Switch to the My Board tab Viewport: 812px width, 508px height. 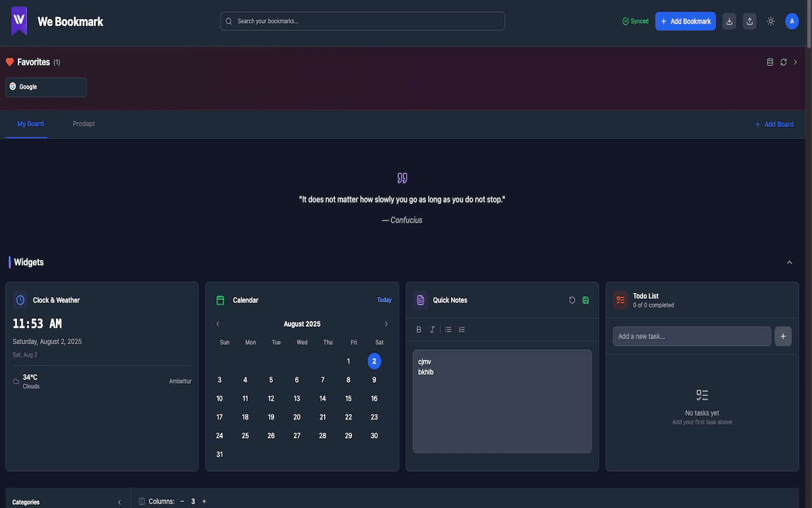coord(30,124)
